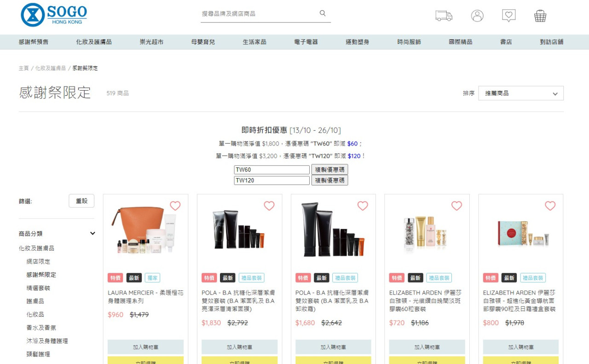Click the SOGO Hong Kong logo
Screen dimensions: 589x364
54,15
